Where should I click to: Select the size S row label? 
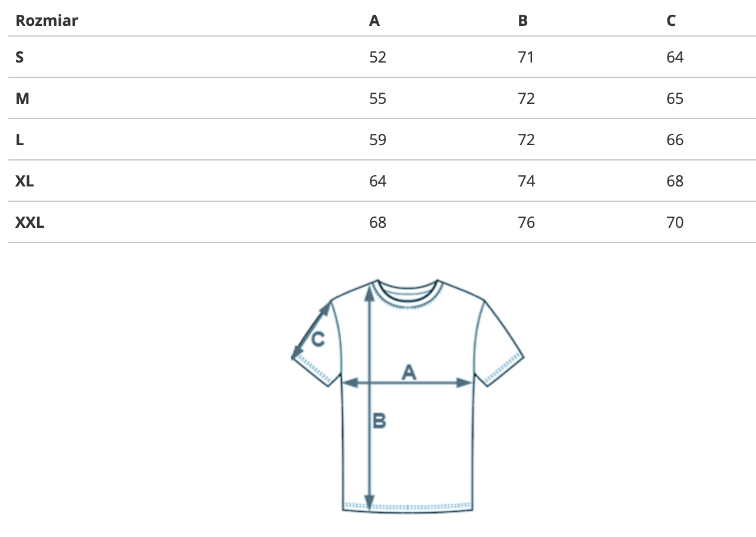click(x=20, y=57)
